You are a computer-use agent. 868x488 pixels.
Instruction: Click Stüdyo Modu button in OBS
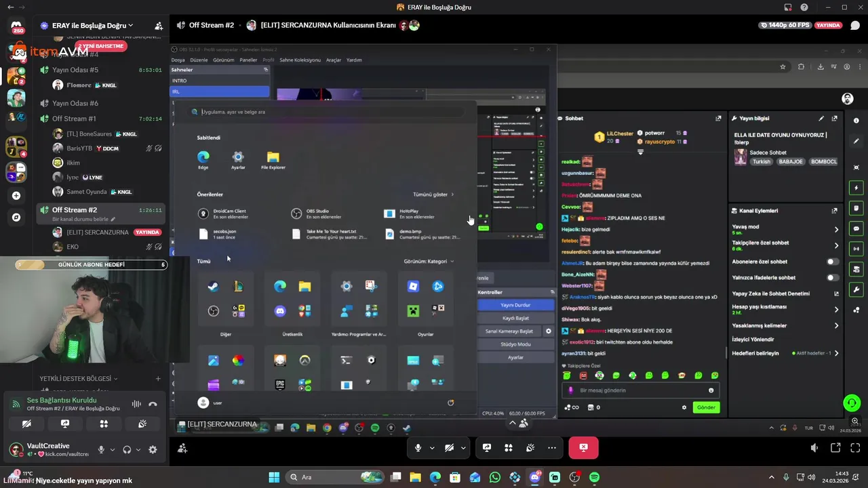[515, 344]
